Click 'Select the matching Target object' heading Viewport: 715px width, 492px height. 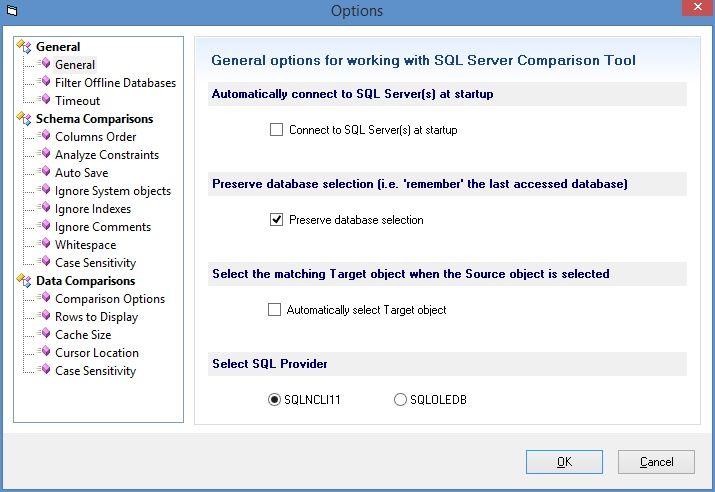click(410, 274)
